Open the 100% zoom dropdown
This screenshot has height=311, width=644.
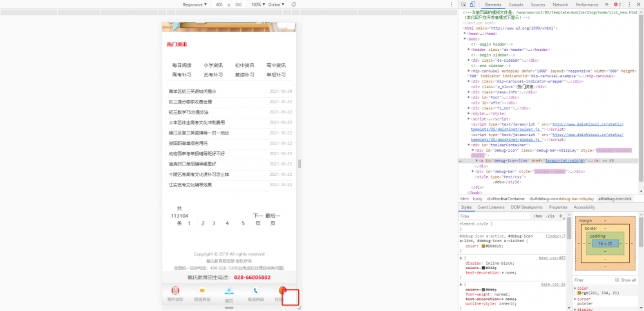258,5
